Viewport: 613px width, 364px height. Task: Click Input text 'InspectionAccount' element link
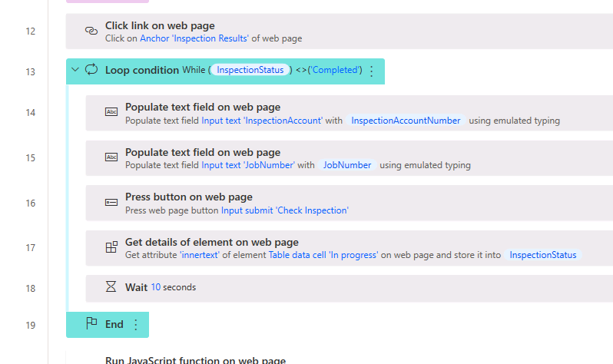(x=262, y=121)
